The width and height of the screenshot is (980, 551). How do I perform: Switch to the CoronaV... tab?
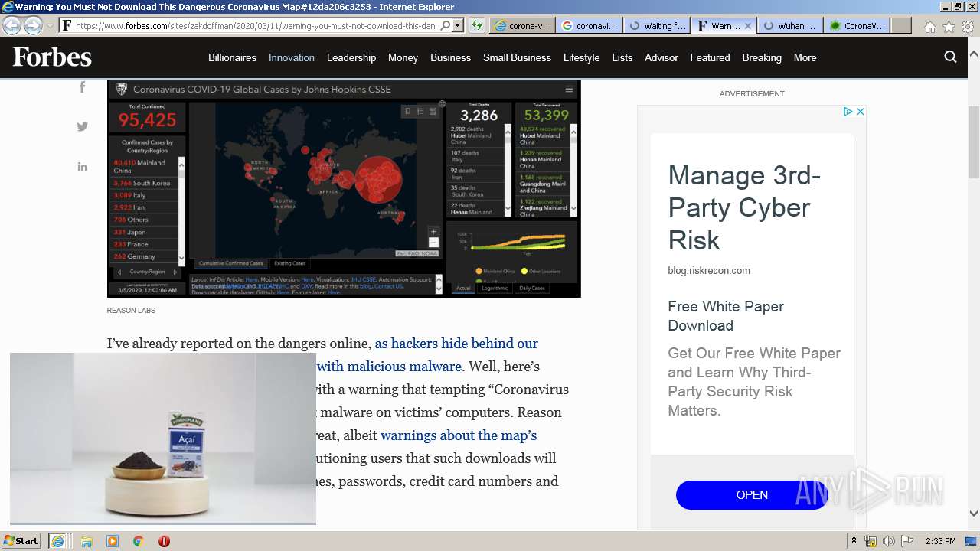click(x=857, y=25)
